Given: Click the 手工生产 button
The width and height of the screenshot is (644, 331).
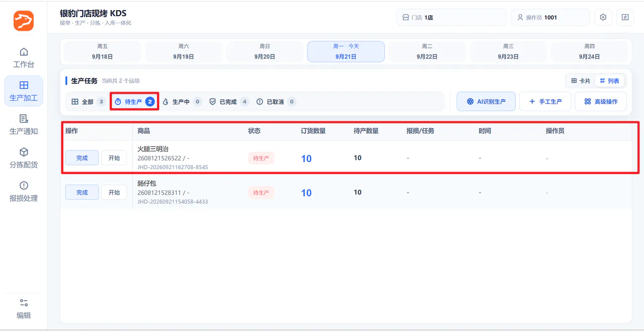Looking at the screenshot, I should (x=545, y=102).
